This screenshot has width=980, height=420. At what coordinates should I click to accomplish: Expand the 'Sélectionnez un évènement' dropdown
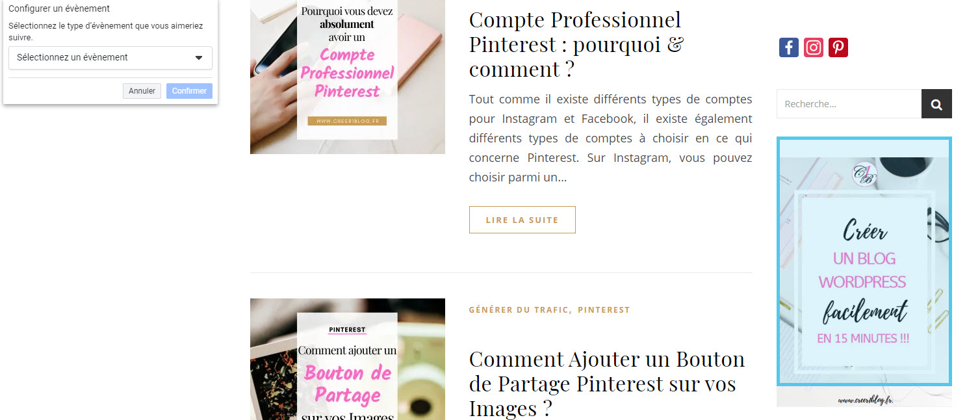coord(110,57)
